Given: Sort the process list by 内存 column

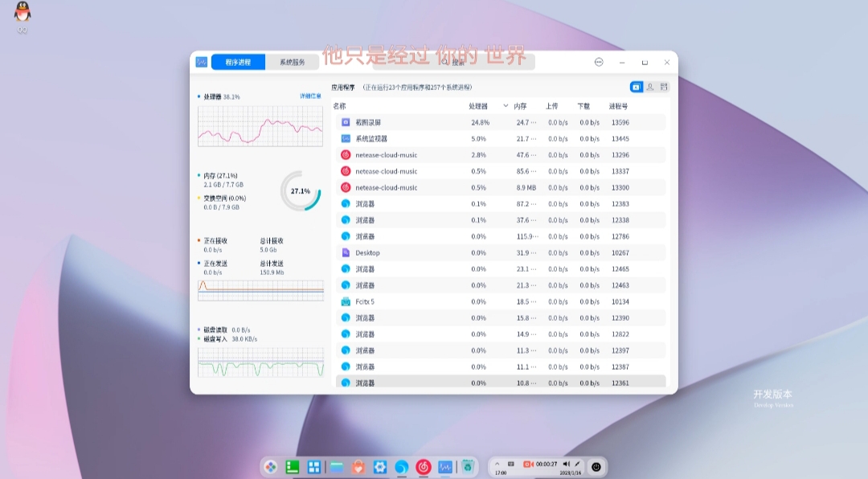Looking at the screenshot, I should tap(520, 106).
